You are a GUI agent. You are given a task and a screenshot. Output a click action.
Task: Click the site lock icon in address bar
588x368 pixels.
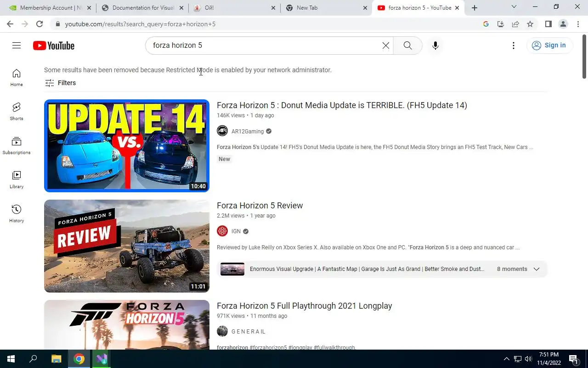[x=57, y=24]
